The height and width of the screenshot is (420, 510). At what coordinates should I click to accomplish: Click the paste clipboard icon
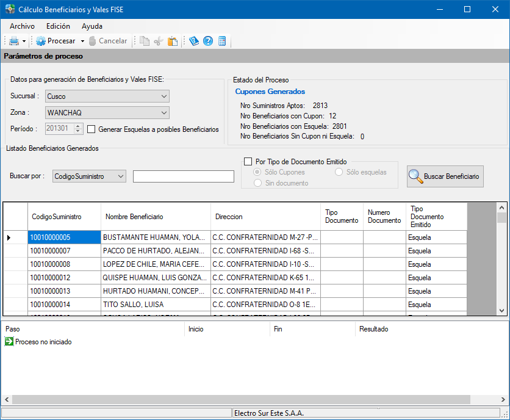tap(173, 41)
